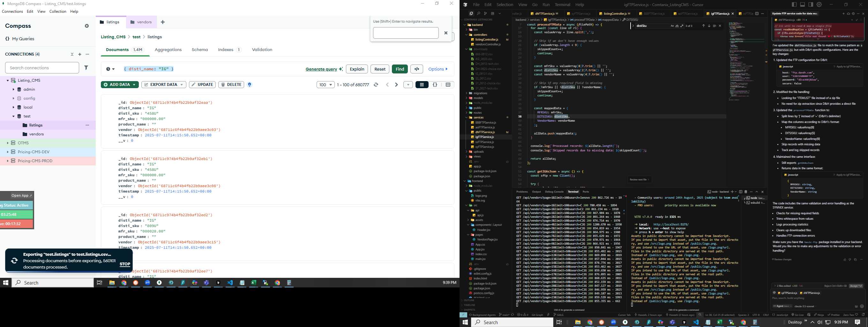Go to next page of documents

396,85
